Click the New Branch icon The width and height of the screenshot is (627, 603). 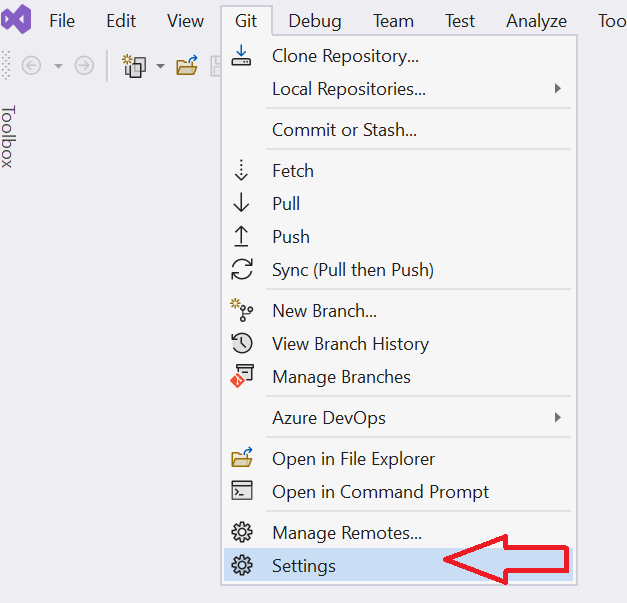[242, 311]
